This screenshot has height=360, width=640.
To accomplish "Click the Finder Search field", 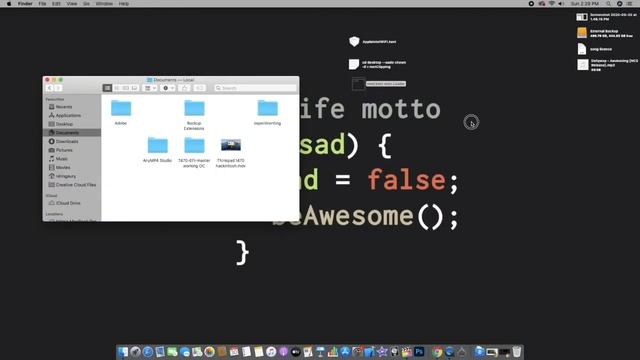I will (255, 88).
